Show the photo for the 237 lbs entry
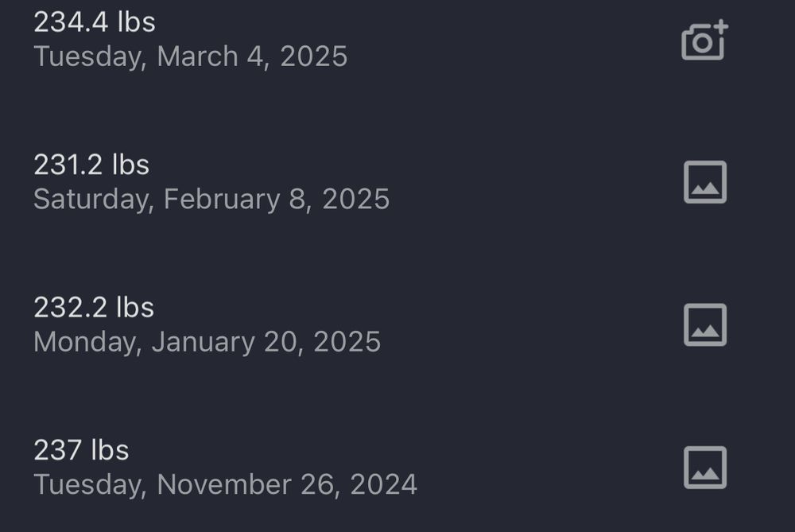795x532 pixels. pyautogui.click(x=705, y=468)
